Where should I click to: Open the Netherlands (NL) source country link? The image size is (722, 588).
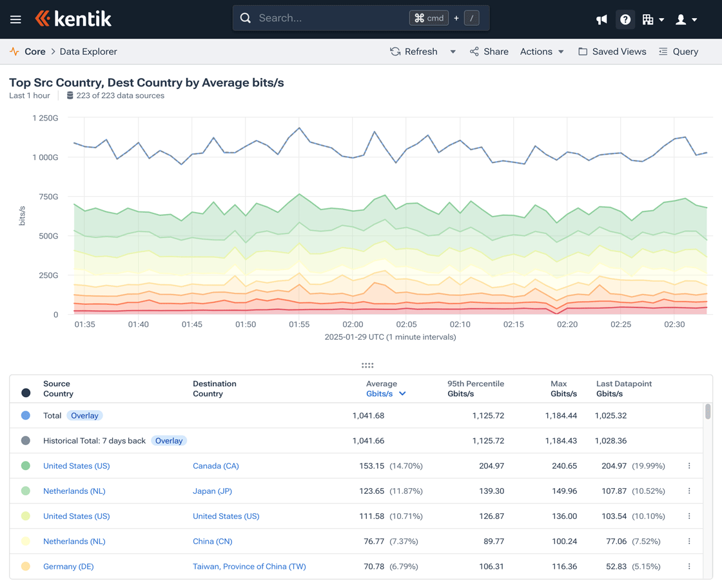74,491
